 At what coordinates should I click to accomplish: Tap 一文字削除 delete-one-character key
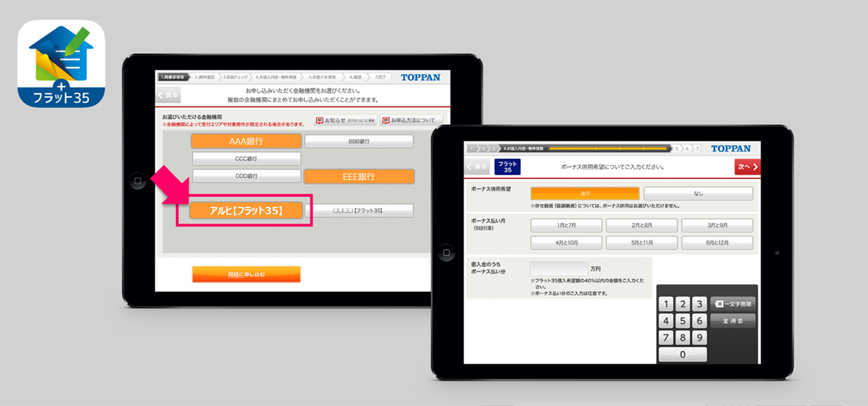point(733,304)
